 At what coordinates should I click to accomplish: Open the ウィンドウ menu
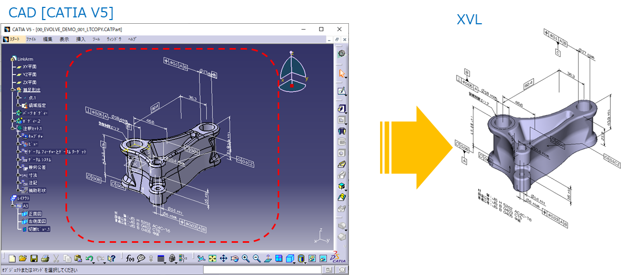click(x=114, y=39)
